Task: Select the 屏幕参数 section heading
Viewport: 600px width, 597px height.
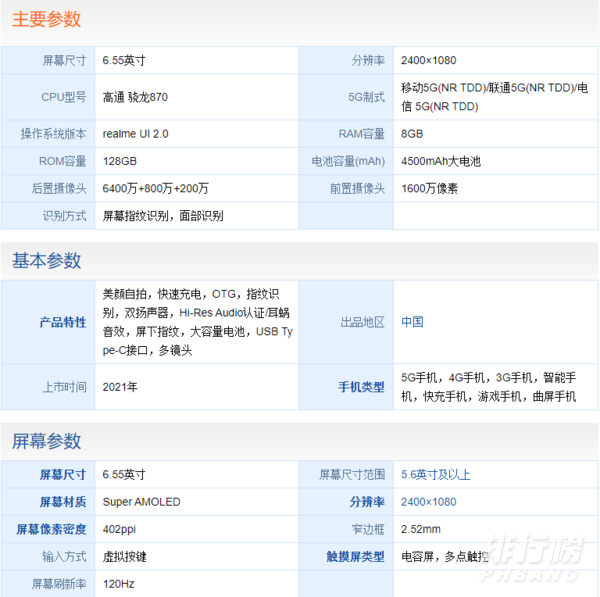Action: [46, 441]
